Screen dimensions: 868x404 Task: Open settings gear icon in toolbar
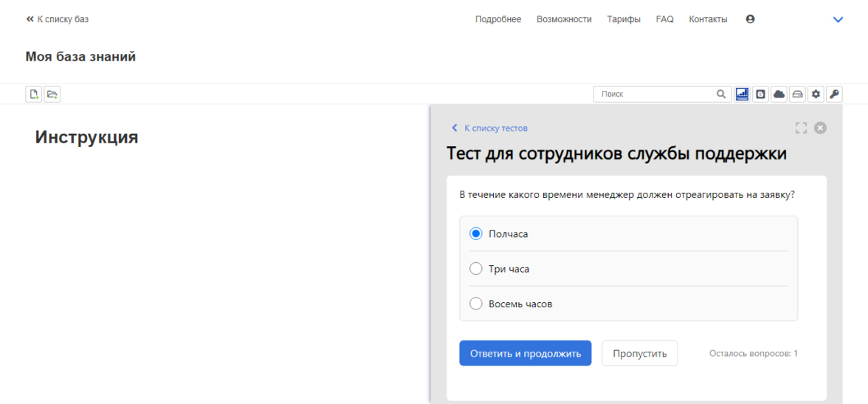point(816,94)
